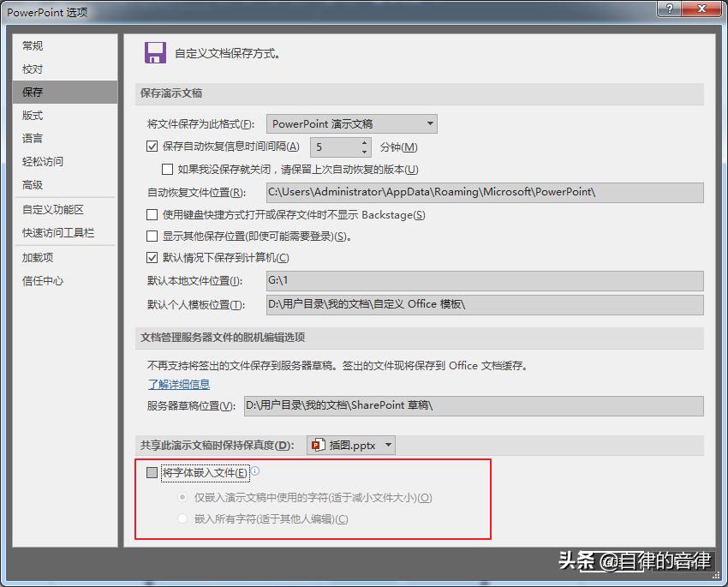Viewport: 728px width, 587px height.
Task: Increase the auto-recover minutes spinner
Action: point(365,142)
